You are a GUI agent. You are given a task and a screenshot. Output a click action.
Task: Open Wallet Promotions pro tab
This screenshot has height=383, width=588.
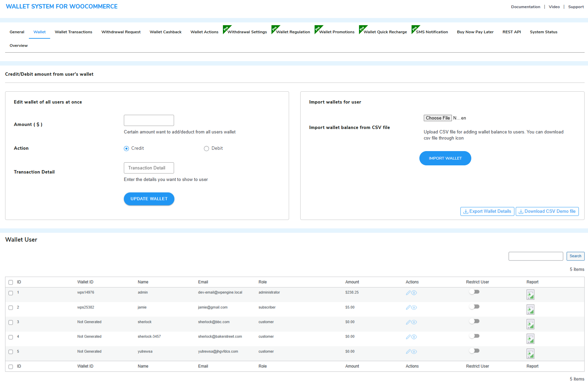point(337,32)
